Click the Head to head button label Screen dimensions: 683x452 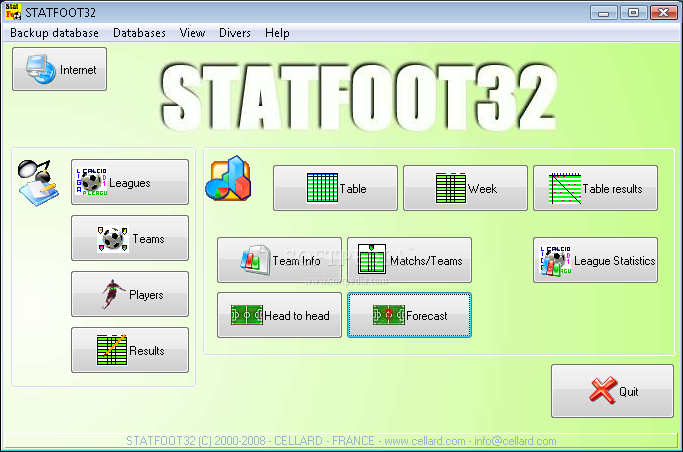297,316
